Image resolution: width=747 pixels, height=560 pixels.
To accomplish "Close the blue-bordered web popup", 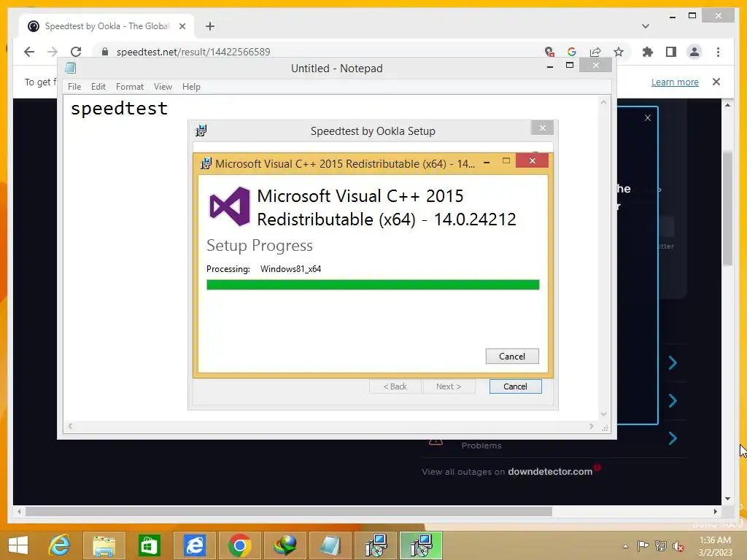I will [648, 117].
